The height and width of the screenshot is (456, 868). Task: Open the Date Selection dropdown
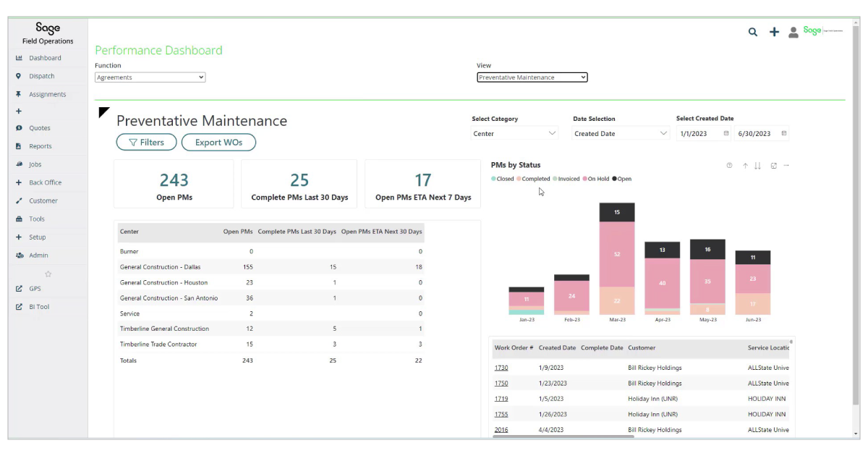point(621,133)
